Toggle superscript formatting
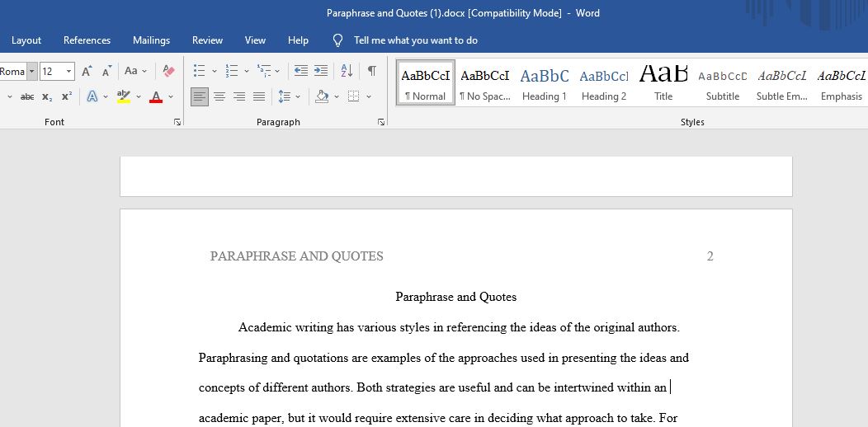This screenshot has width=868, height=427. (x=67, y=96)
